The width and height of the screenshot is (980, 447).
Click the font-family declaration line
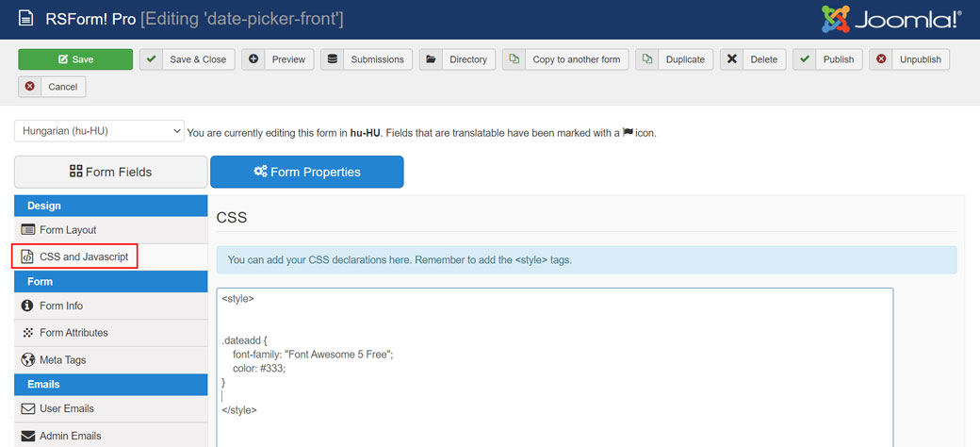coord(313,355)
